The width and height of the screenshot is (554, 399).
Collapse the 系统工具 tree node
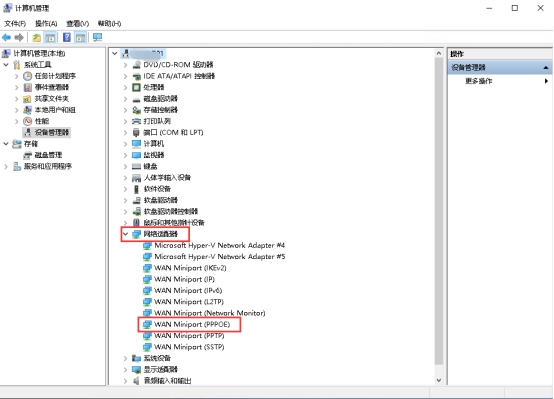click(x=6, y=65)
